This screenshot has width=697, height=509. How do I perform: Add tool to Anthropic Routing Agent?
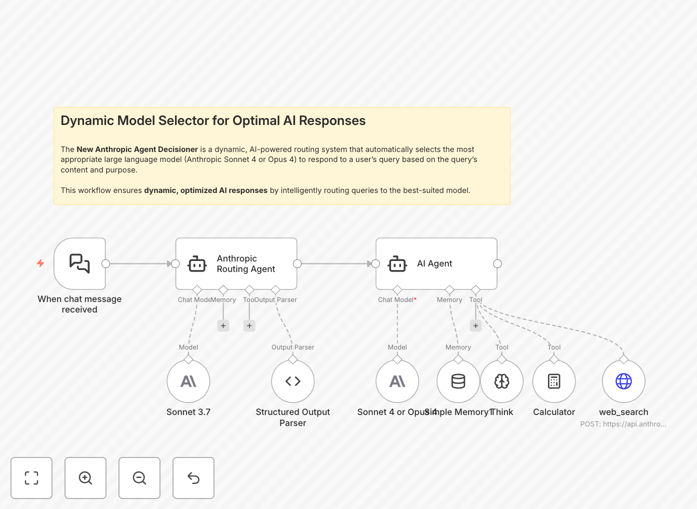249,326
